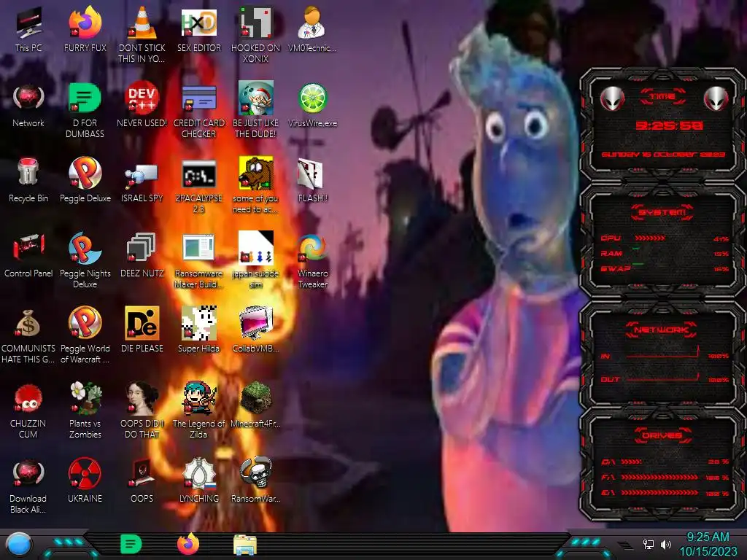Click the C:\ drive usage bar
747x560 pixels.
pyautogui.click(x=631, y=462)
